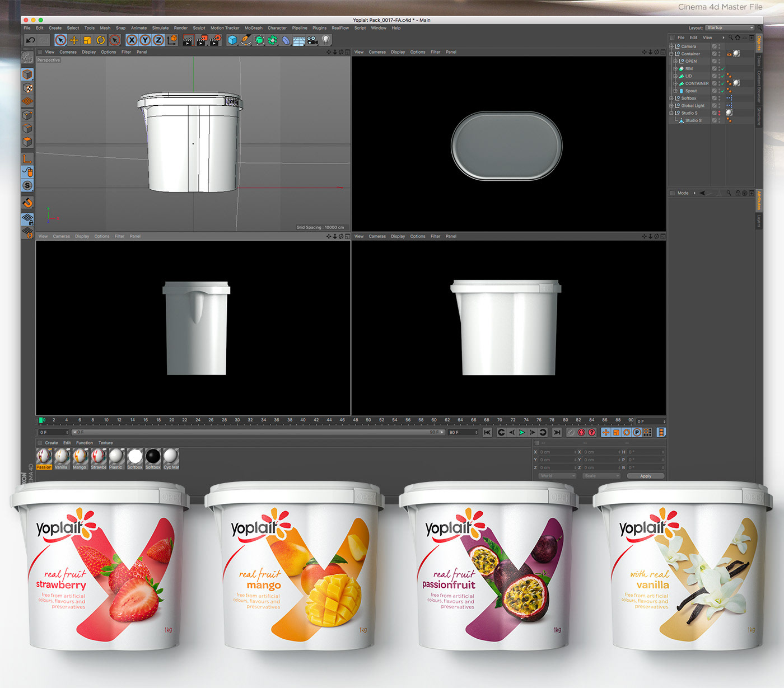Switch to Texture mode icon

click(x=27, y=88)
